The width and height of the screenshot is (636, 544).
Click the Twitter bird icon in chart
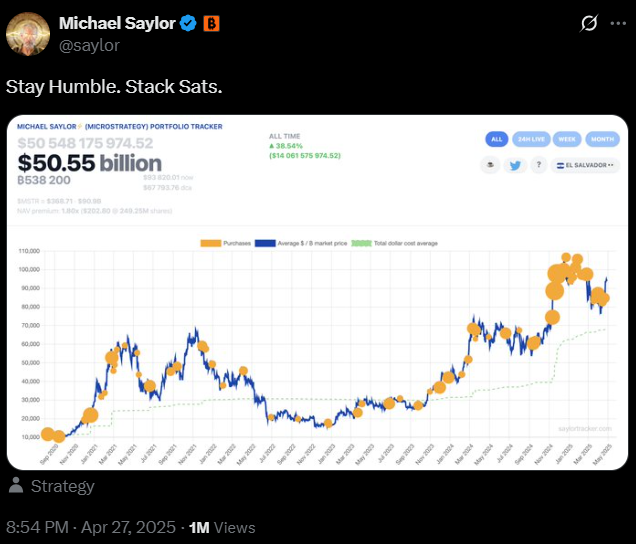(515, 166)
